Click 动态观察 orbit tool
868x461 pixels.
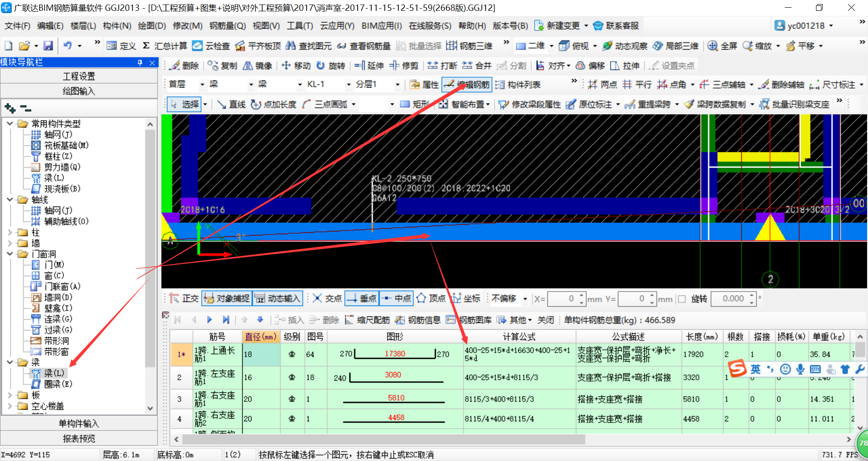click(625, 46)
